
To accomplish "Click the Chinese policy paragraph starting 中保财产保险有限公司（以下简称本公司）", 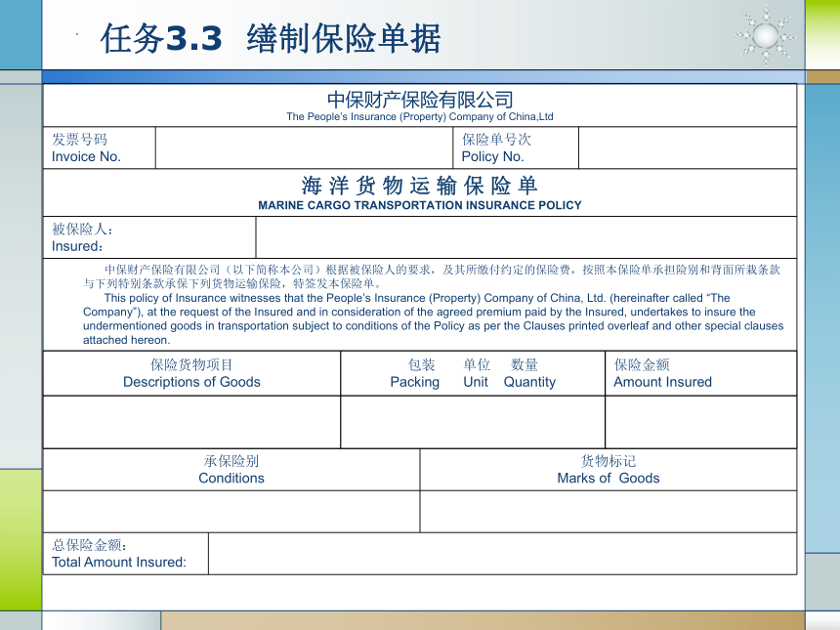I will pyautogui.click(x=432, y=276).
